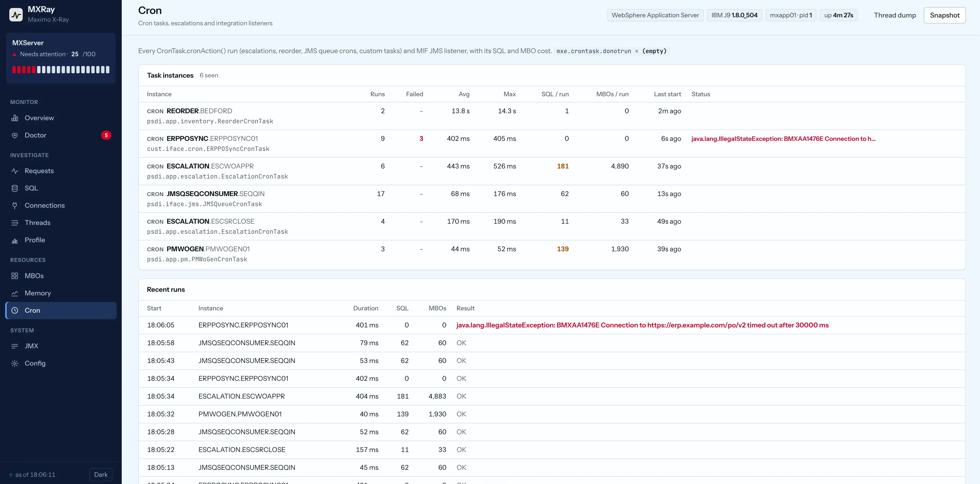Click the Thread dump button
980x484 pixels.
[x=895, y=15]
